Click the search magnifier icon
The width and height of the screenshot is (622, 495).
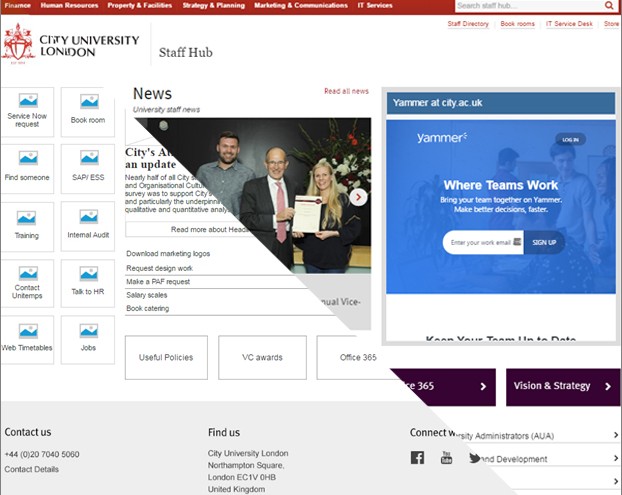tap(609, 5)
